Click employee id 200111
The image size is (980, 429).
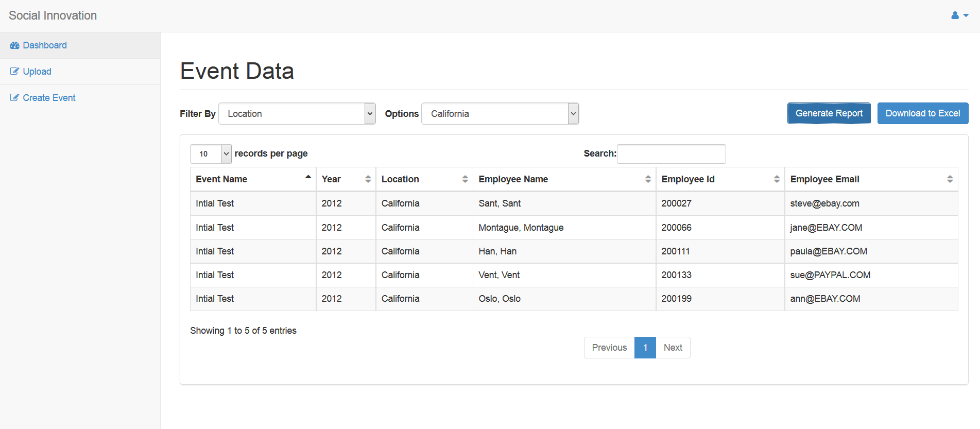675,251
